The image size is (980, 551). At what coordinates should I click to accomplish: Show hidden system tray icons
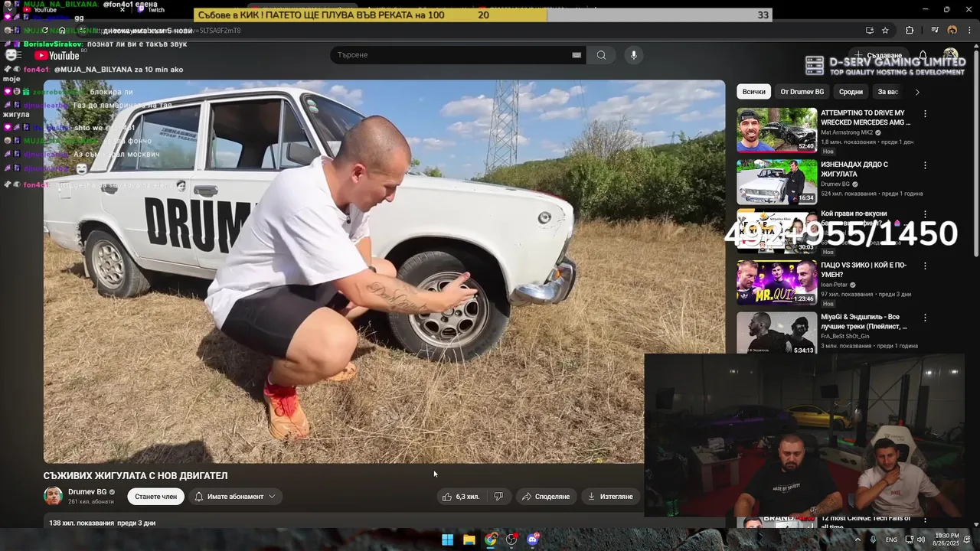click(857, 540)
